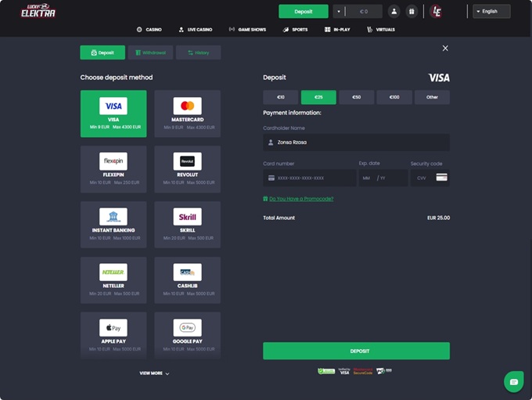
Task: Choose Google Pay deposit method
Action: (x=187, y=336)
